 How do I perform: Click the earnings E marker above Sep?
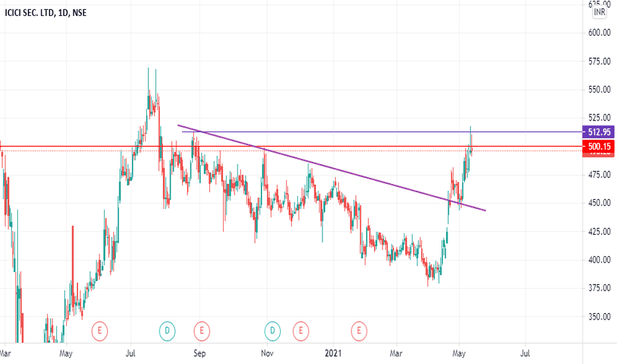tap(201, 331)
